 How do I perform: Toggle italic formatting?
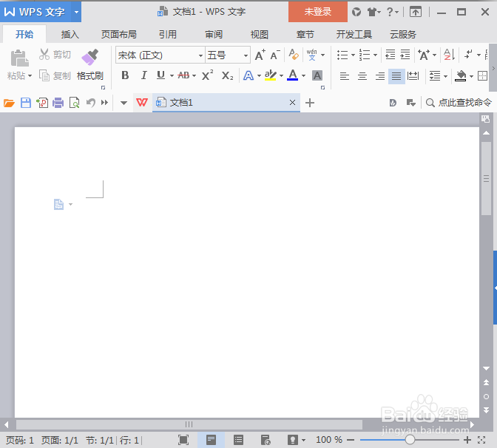click(144, 75)
